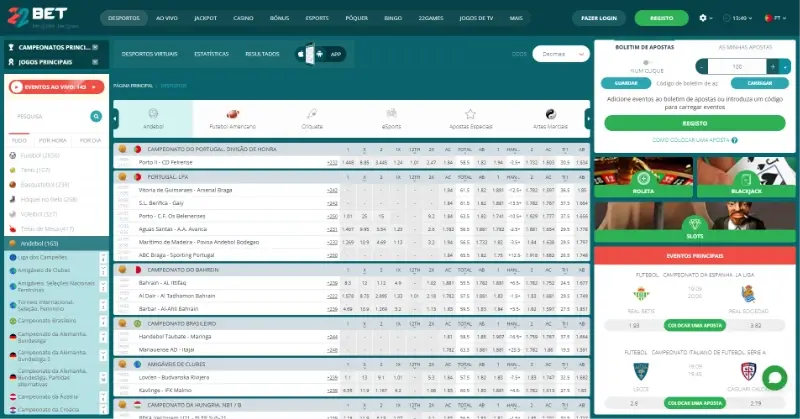Increase the bet amount with plus button

pyautogui.click(x=773, y=65)
